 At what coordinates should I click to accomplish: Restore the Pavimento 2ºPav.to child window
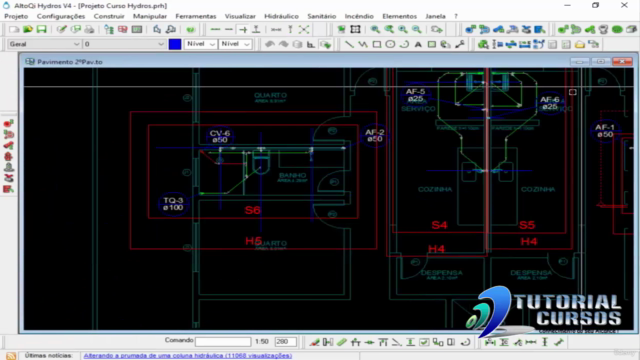tap(600, 62)
